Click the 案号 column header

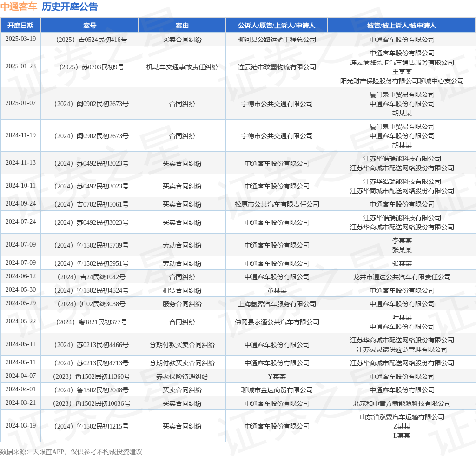click(x=90, y=26)
